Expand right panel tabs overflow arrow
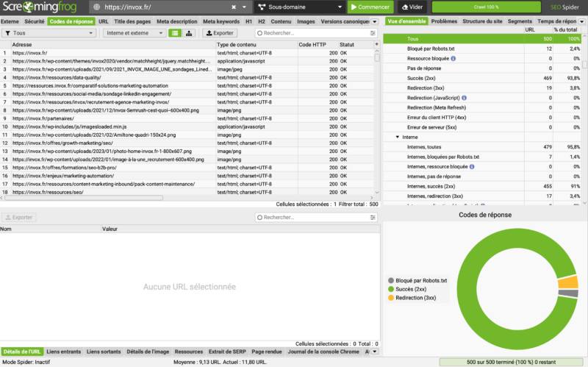 pyautogui.click(x=582, y=22)
